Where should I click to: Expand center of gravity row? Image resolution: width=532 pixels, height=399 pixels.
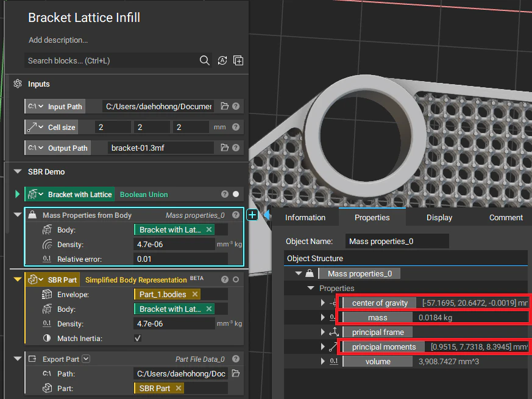[x=322, y=303]
